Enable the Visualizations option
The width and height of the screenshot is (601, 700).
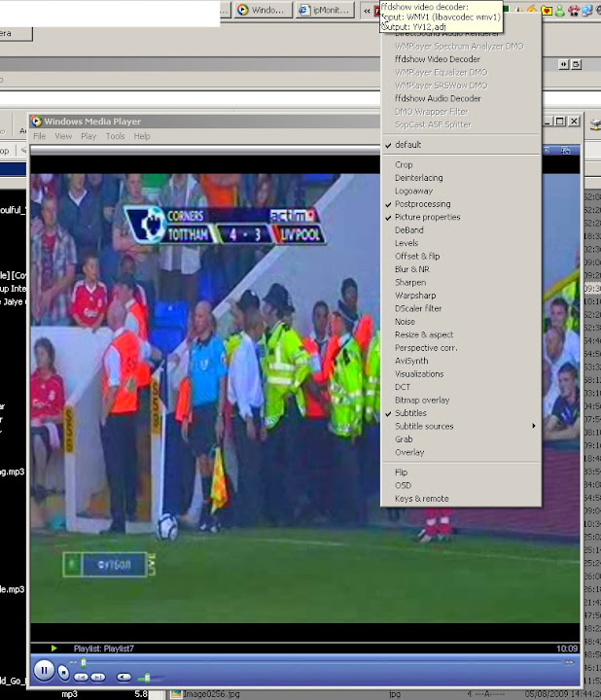pos(461,374)
